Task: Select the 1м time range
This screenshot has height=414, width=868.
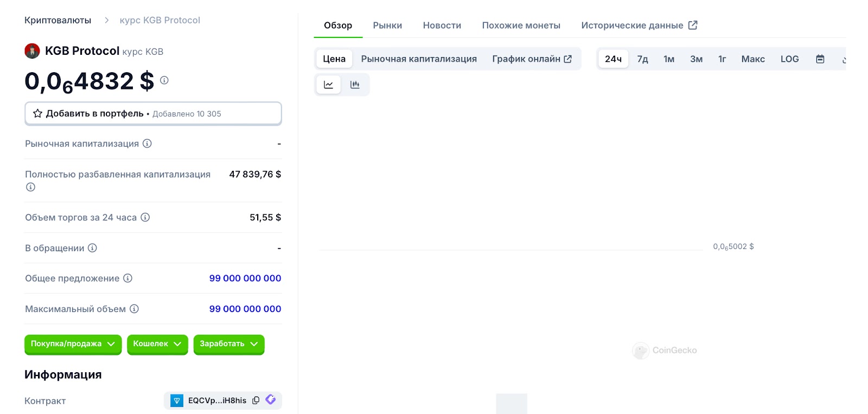Action: tap(669, 59)
